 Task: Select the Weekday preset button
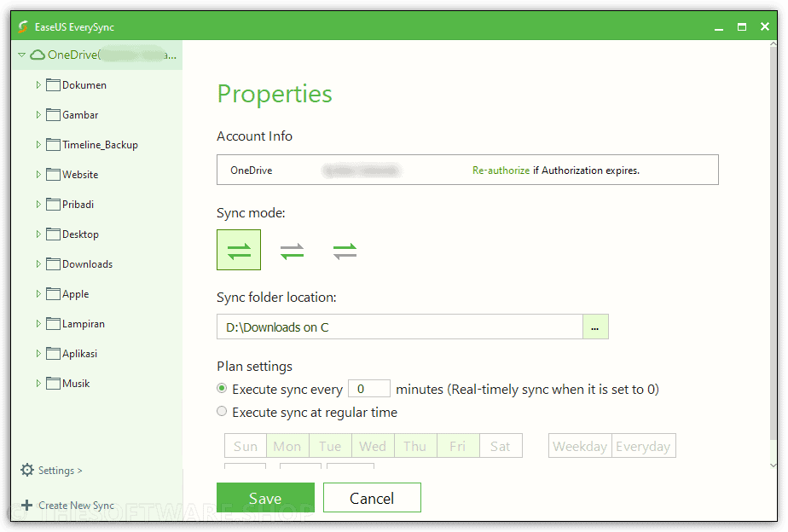(x=580, y=446)
